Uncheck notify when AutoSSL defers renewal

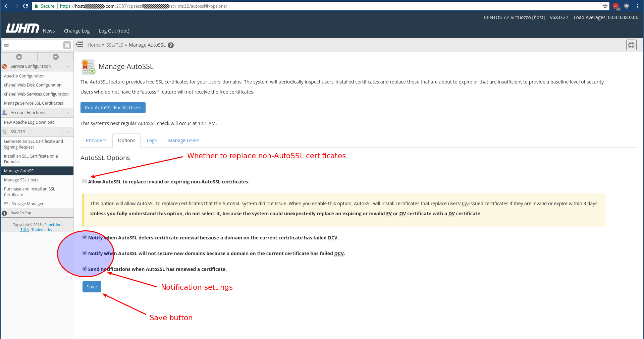(x=85, y=237)
